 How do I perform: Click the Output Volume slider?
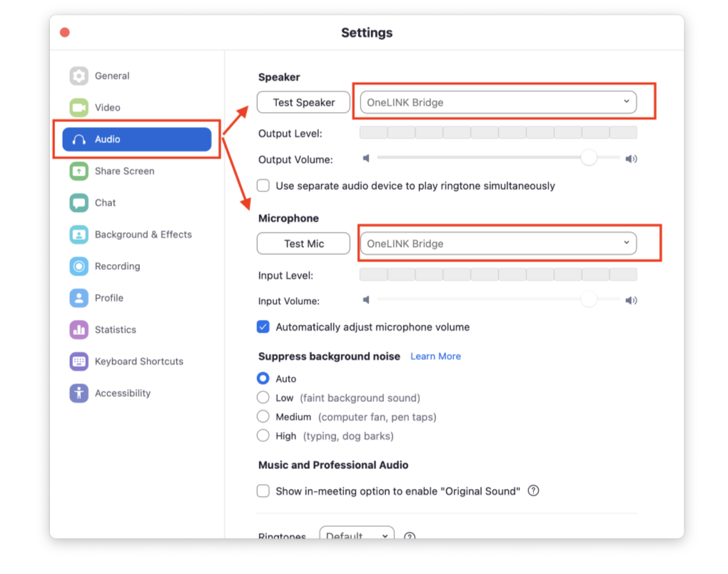[498, 158]
